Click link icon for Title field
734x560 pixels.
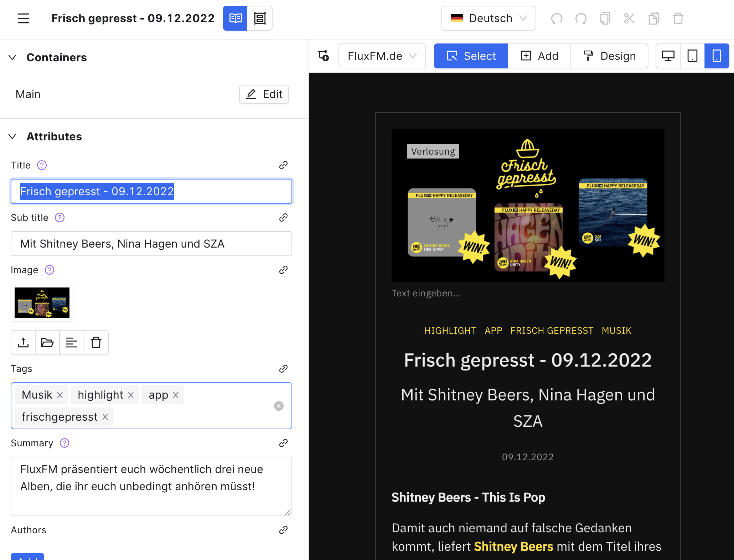(x=283, y=165)
